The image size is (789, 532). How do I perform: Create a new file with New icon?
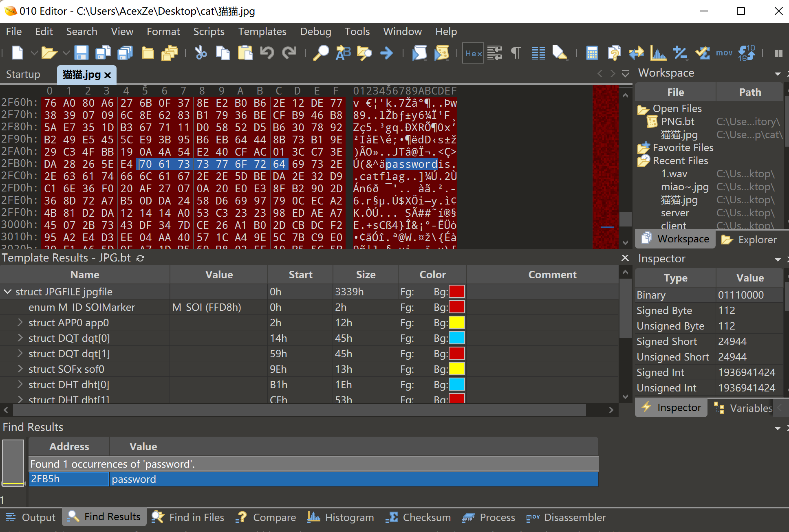(x=18, y=53)
